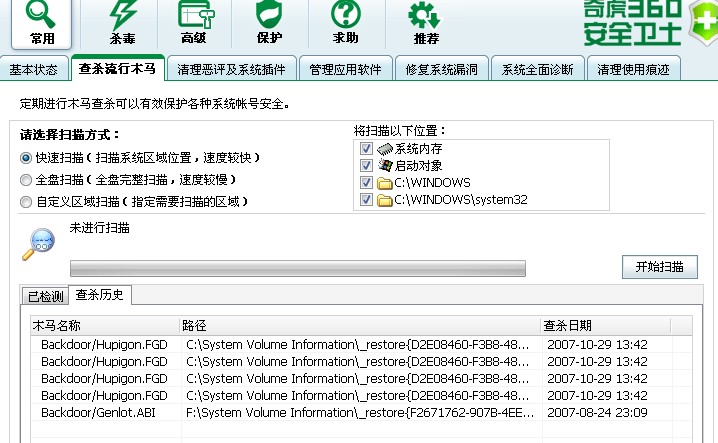Sort by 路径 column header
The height and width of the screenshot is (443, 718).
(x=359, y=326)
